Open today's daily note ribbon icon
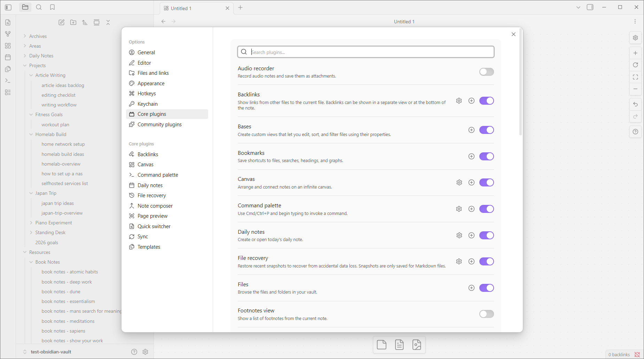This screenshot has height=359, width=644. coord(8,57)
